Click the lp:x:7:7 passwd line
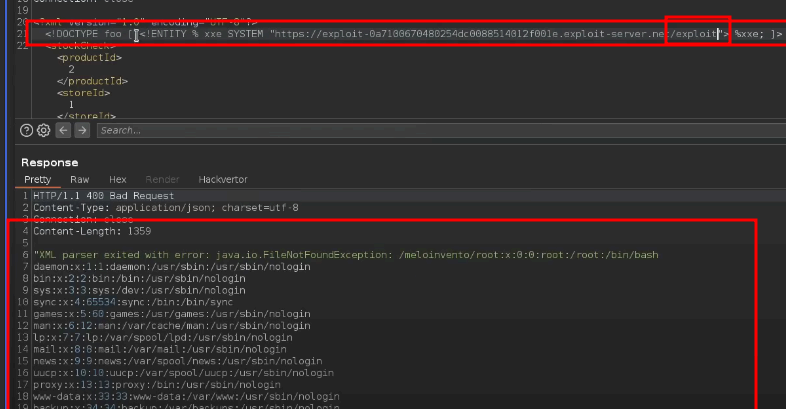Screen dimensions: 786x409 tap(163, 337)
